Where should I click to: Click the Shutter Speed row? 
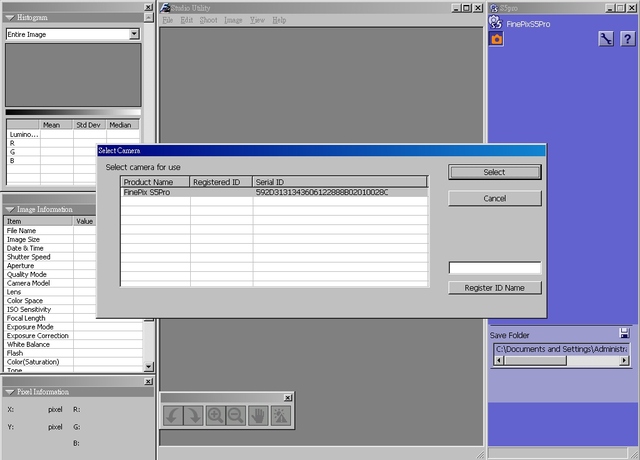[x=50, y=257]
